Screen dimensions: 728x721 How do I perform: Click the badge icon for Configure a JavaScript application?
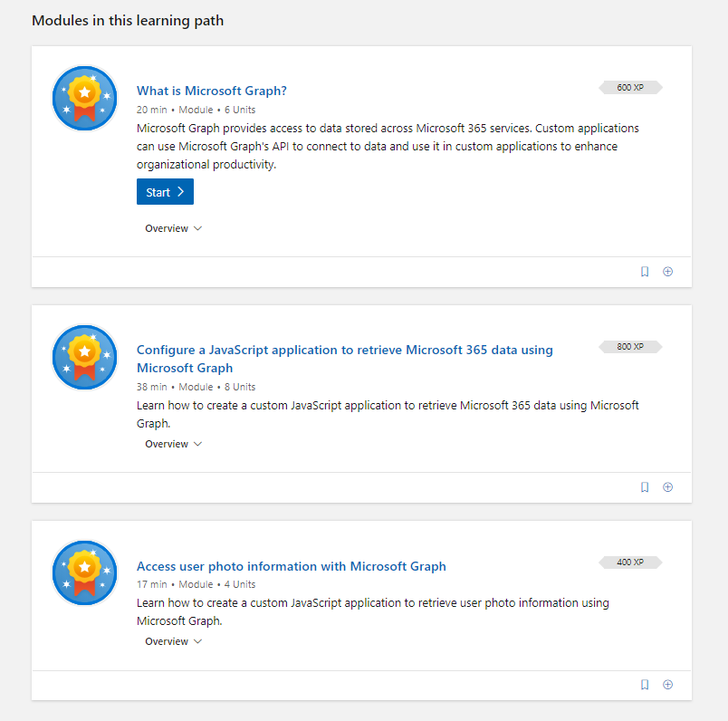pyautogui.click(x=84, y=357)
